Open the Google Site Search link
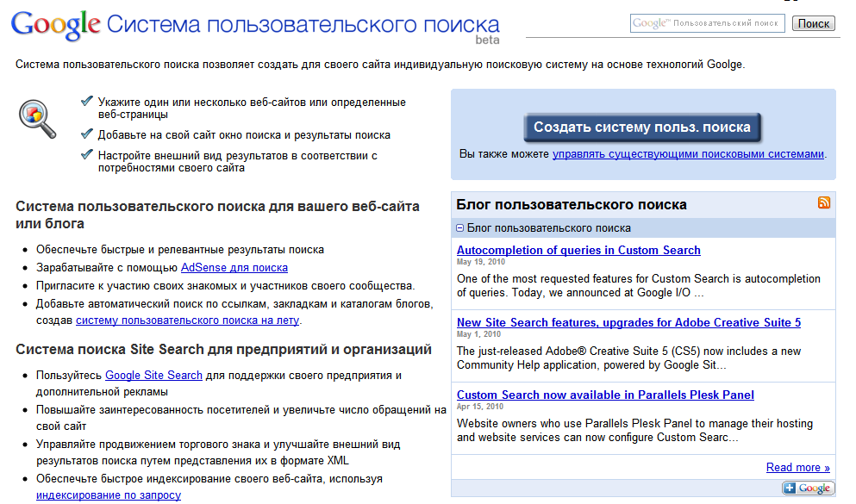 click(x=153, y=376)
